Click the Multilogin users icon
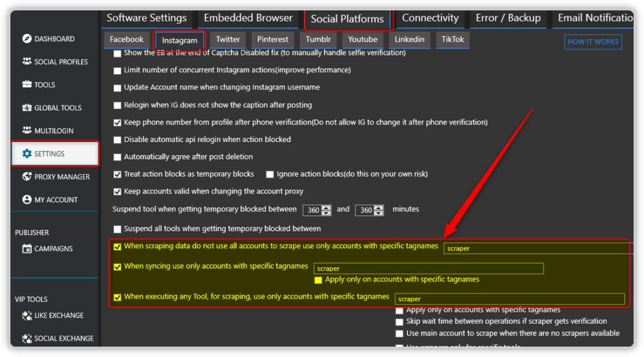 click(x=27, y=131)
